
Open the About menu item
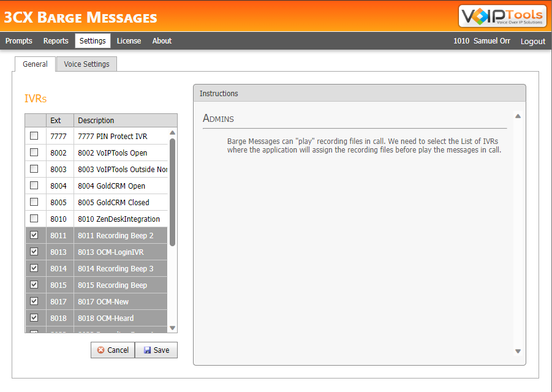162,41
